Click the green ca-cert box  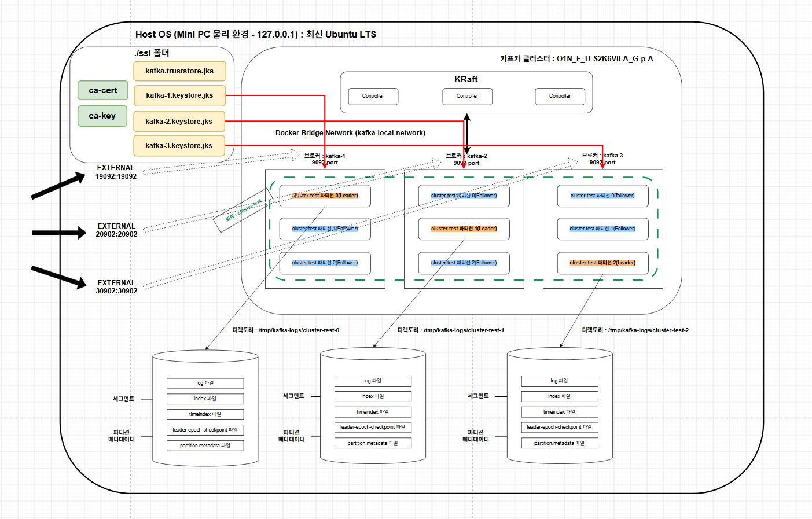103,90
